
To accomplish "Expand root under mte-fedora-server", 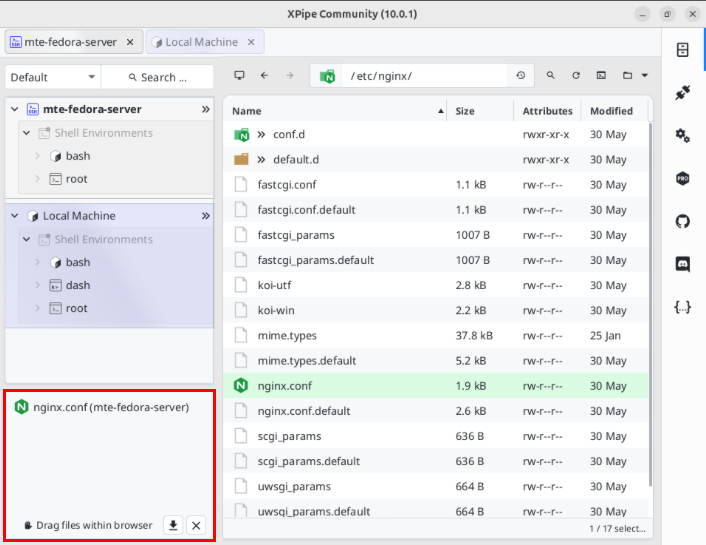I will [37, 179].
